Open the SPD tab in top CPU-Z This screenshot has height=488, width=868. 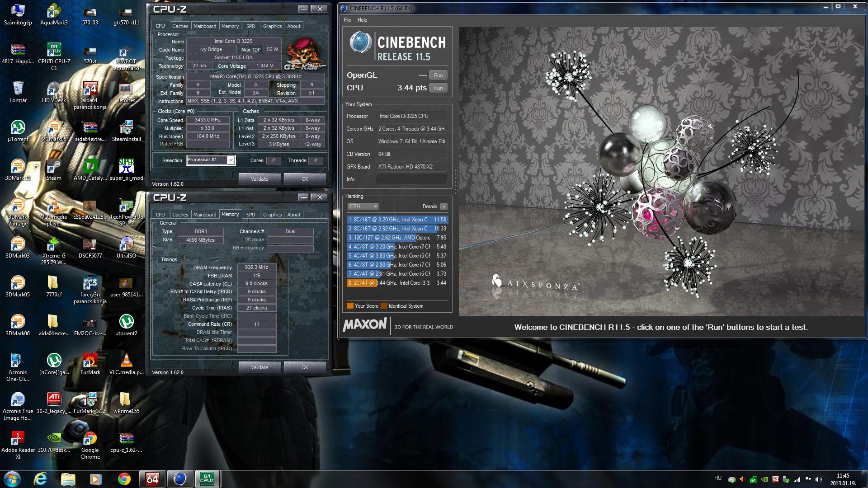tap(250, 26)
